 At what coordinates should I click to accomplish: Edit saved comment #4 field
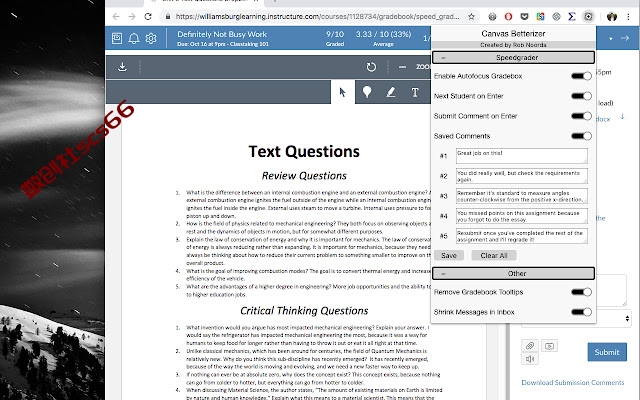(522, 216)
